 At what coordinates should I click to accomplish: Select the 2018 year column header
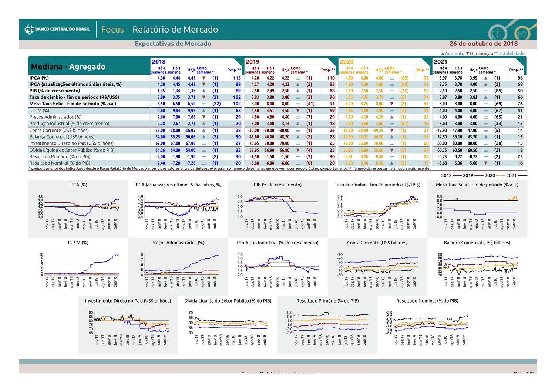tap(158, 62)
